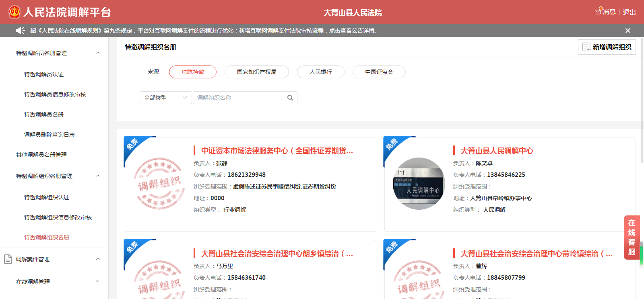Select the 人民银行 source filter
The image size is (644, 299).
[x=320, y=72]
